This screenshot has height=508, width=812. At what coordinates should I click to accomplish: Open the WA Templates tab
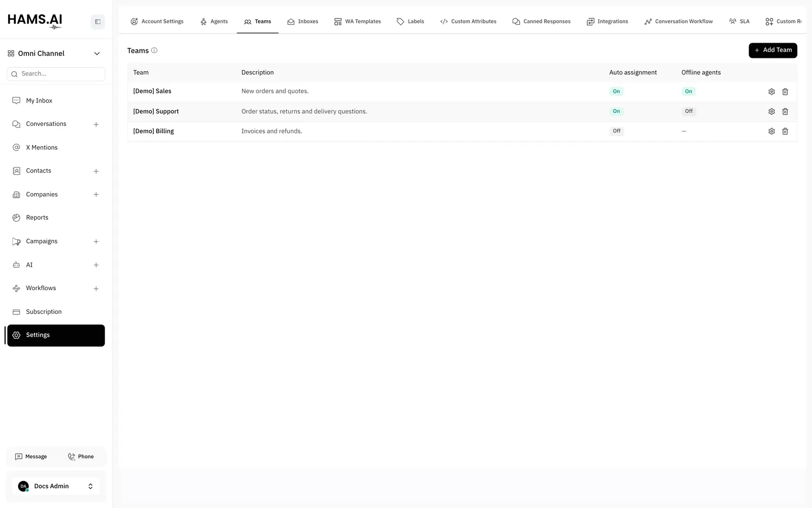pos(357,21)
